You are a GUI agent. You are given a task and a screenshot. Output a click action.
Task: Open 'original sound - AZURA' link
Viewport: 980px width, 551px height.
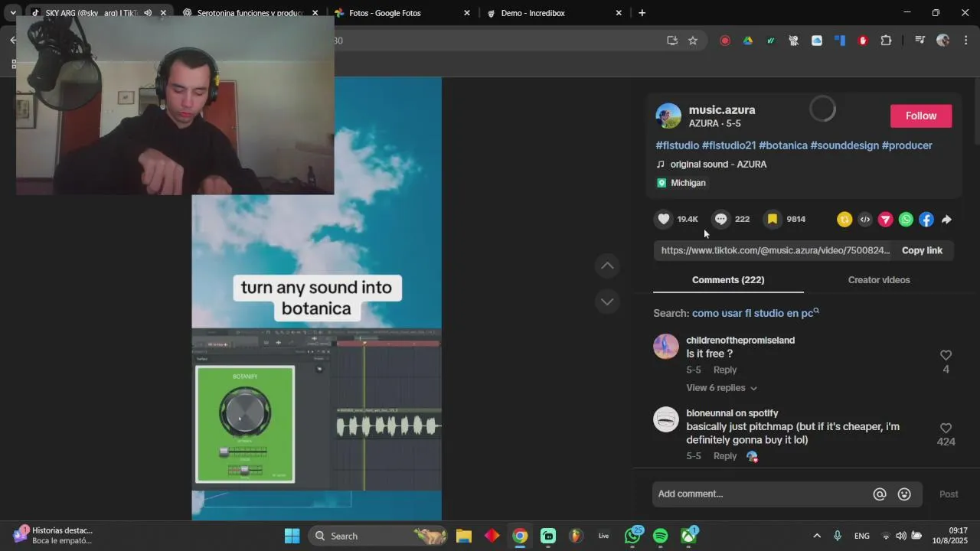pyautogui.click(x=718, y=165)
